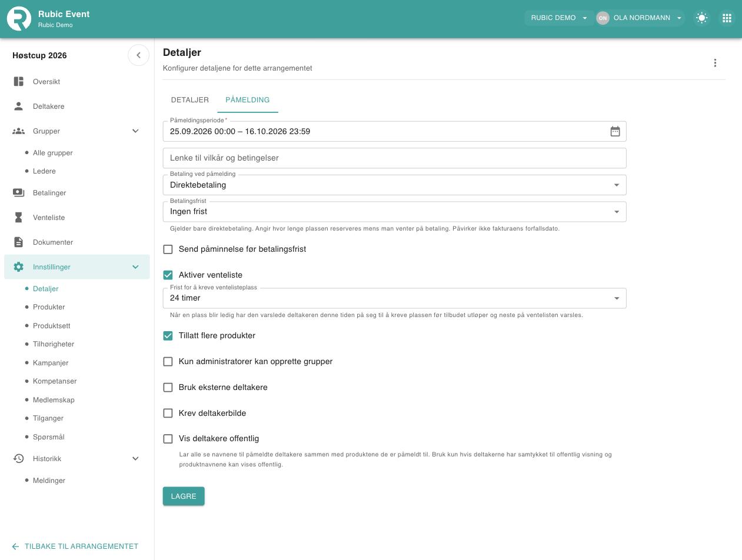
Task: Click the Deltakere person icon
Action: (19, 106)
